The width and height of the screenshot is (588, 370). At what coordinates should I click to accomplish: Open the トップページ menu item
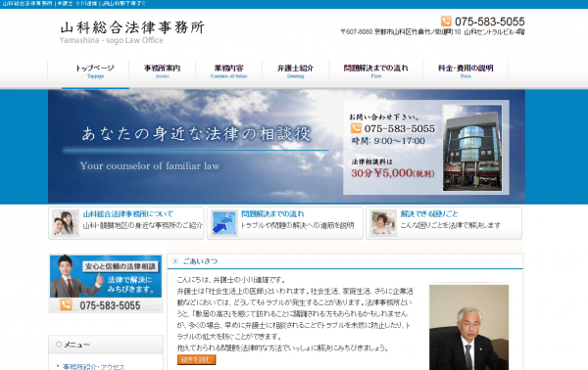95,70
